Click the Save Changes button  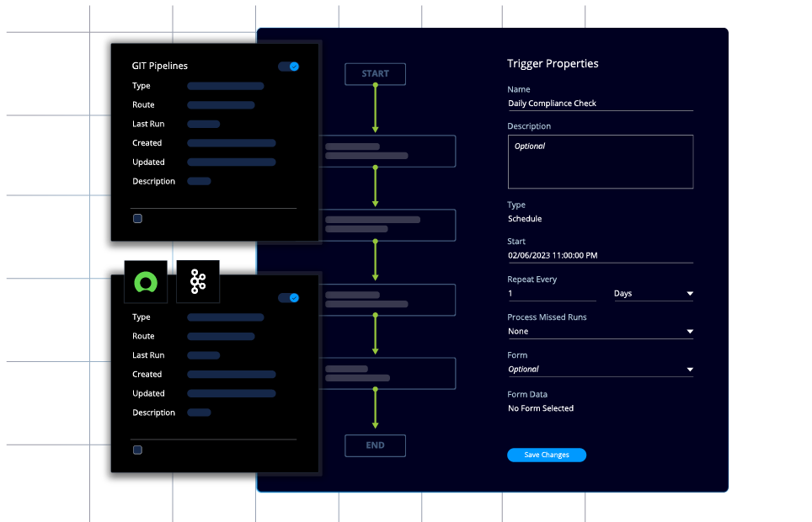click(x=547, y=455)
